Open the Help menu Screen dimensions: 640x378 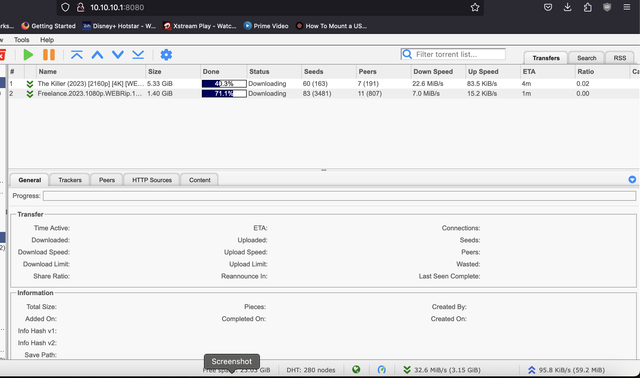point(47,40)
